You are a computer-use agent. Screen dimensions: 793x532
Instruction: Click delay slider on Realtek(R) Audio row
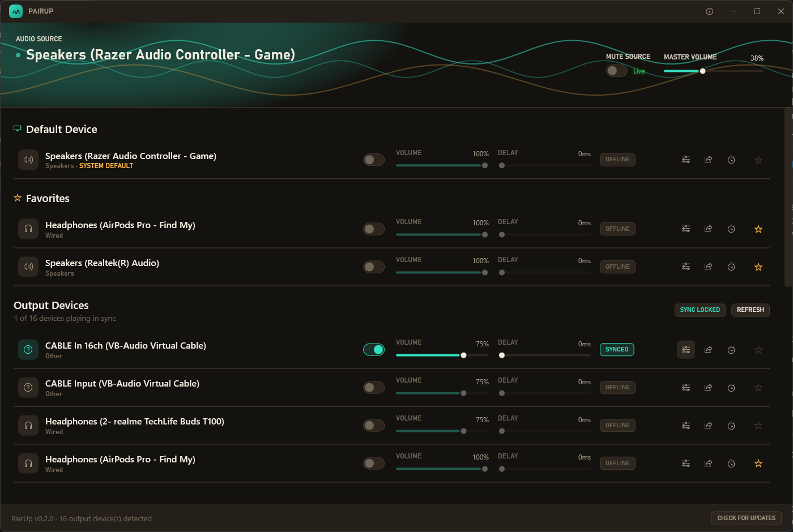pyautogui.click(x=544, y=272)
